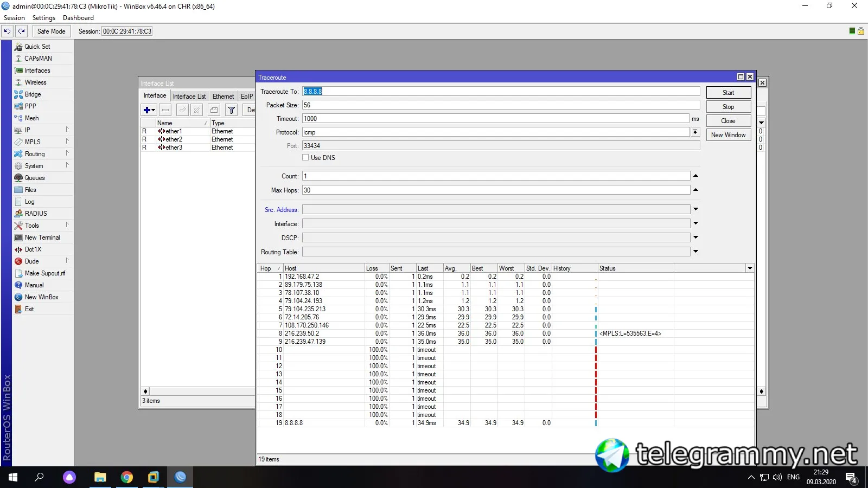Click the Remove minus icon in Interface List
The height and width of the screenshot is (488, 868).
[x=165, y=110]
